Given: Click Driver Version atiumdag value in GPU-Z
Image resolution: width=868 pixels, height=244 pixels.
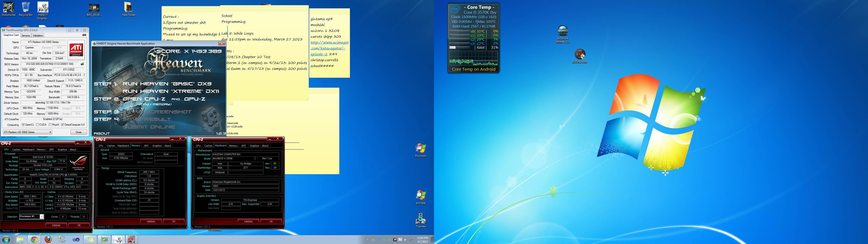Looking at the screenshot, I should click(53, 103).
